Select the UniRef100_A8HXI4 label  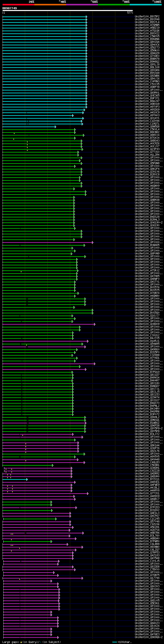click(x=147, y=135)
